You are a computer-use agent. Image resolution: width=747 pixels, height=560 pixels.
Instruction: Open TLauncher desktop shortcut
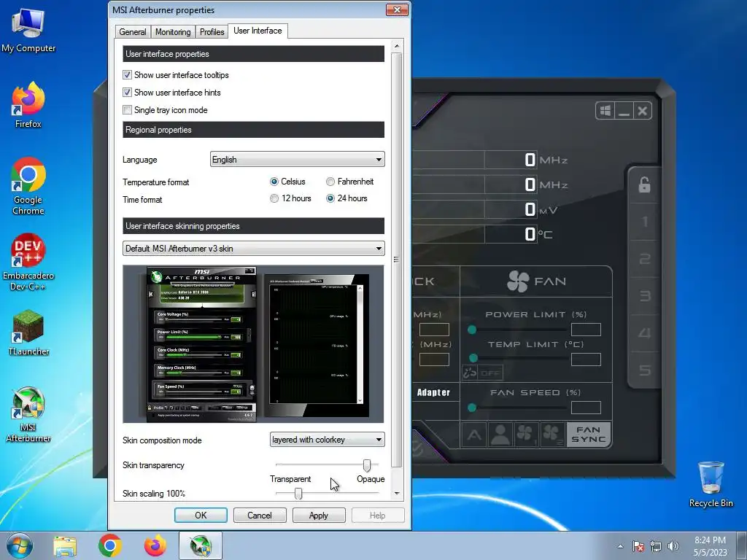click(28, 332)
